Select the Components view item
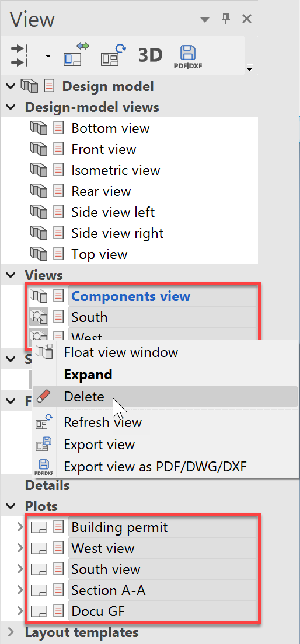The width and height of the screenshot is (300, 644). coord(131,296)
